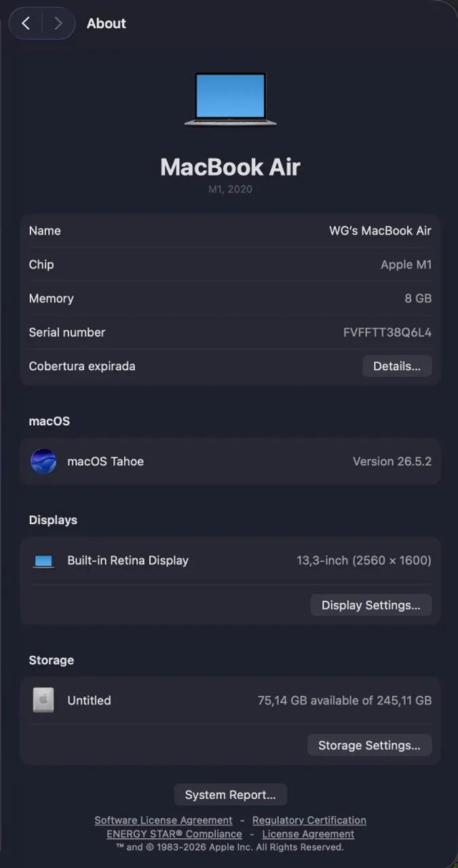Click the Serial number label

click(x=67, y=332)
